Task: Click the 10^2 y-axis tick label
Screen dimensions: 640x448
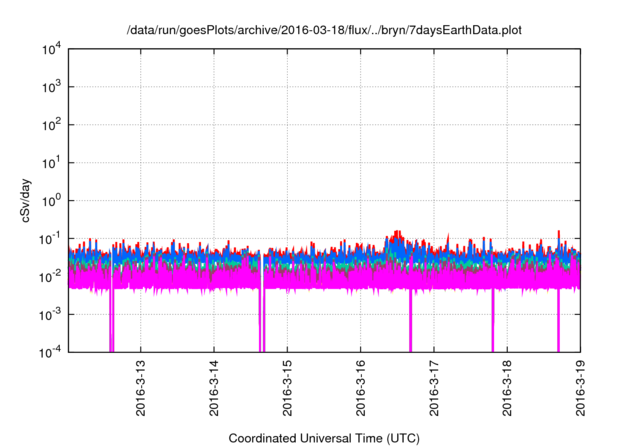Action: (x=52, y=126)
